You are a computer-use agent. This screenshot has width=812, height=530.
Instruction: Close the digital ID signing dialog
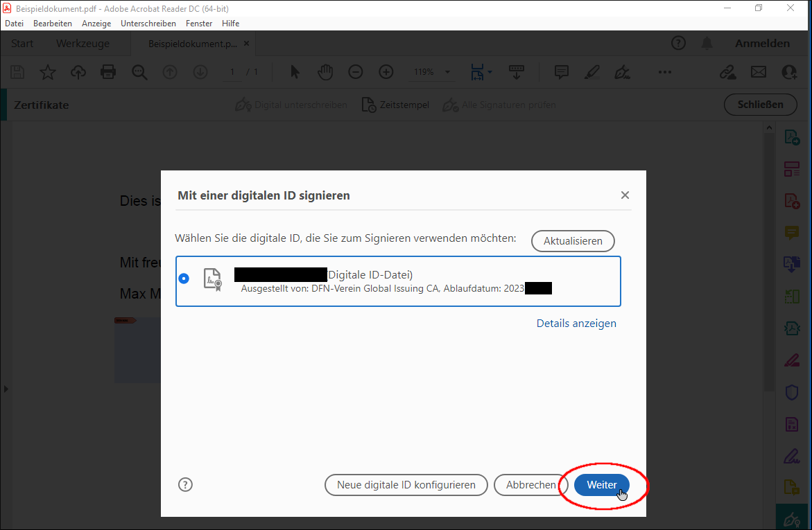(625, 195)
